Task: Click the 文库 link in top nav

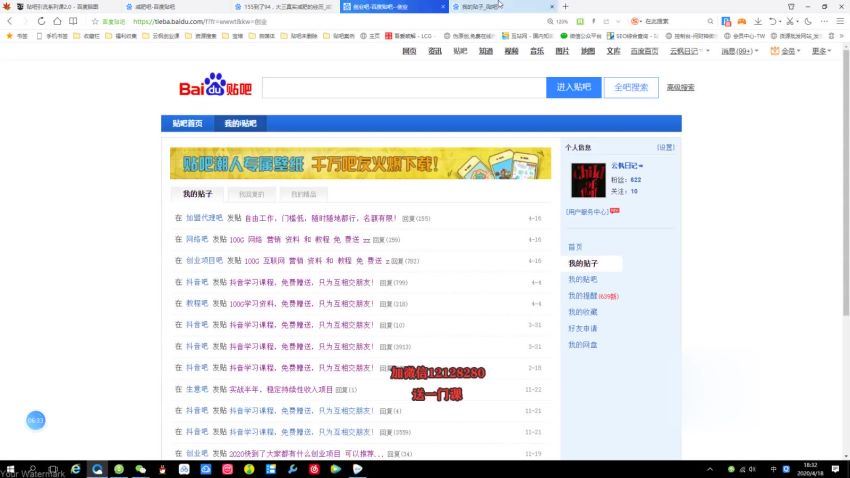Action: pyautogui.click(x=613, y=51)
